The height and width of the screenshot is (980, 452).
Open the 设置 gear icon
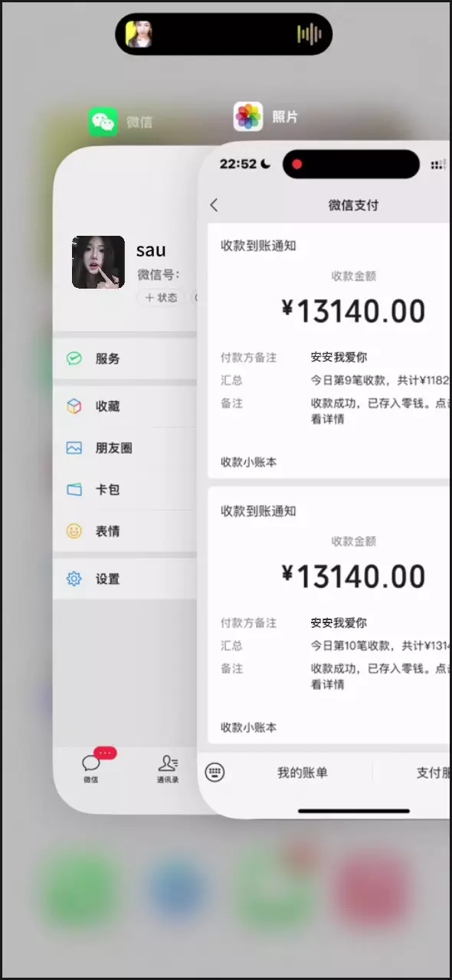tap(74, 579)
